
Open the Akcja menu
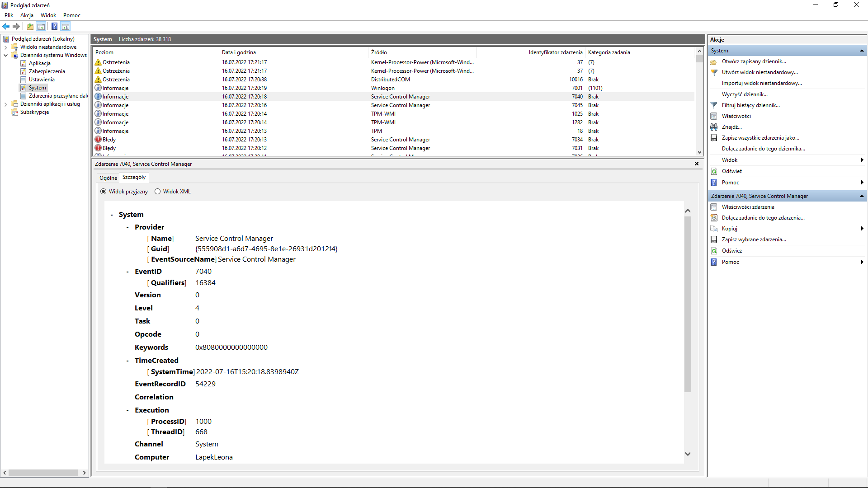27,15
